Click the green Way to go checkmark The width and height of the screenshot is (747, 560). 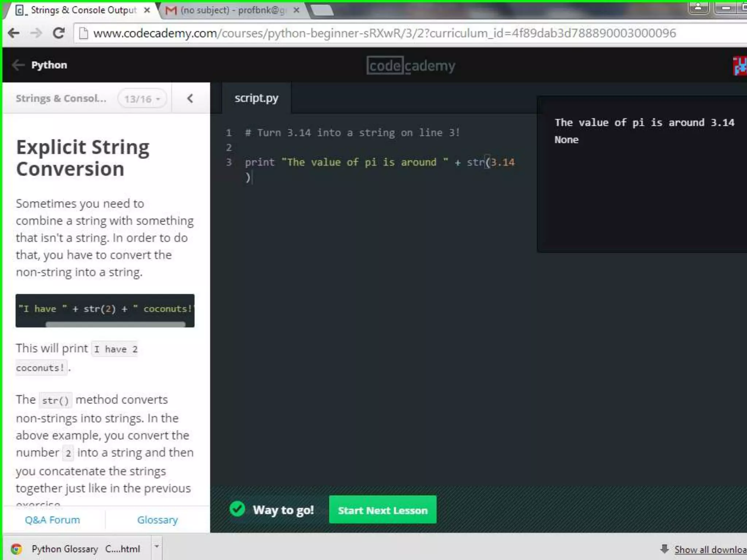(x=237, y=509)
